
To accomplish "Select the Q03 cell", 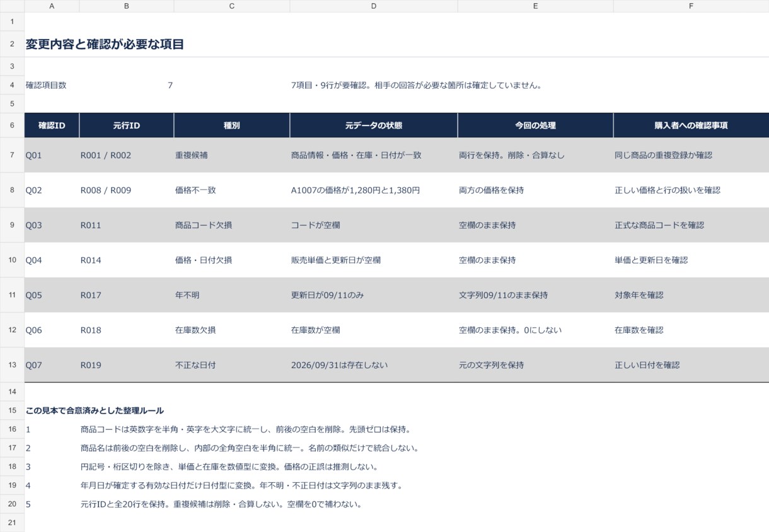I will pos(52,225).
